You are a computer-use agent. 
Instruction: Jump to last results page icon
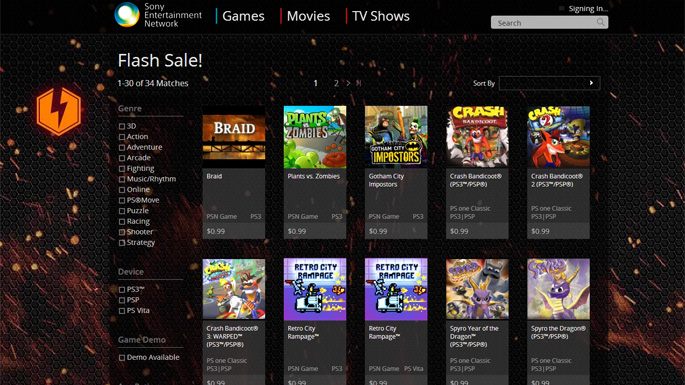pos(359,83)
